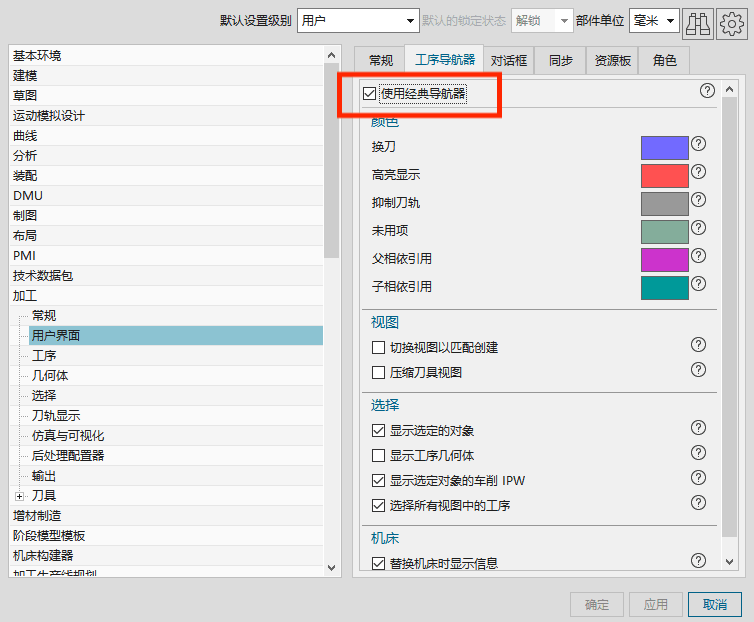Toggle 选择所有视图中的工序 checkbox
Image resolution: width=754 pixels, height=622 pixels.
pos(378,506)
